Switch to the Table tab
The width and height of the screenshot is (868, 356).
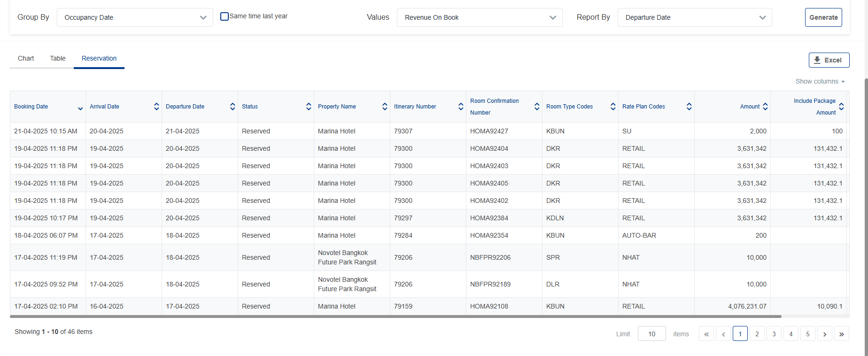click(x=58, y=58)
